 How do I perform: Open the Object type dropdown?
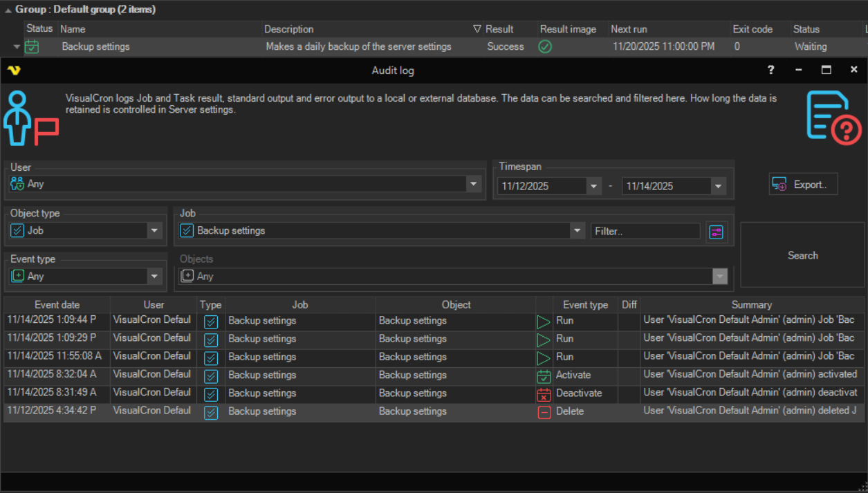point(155,231)
